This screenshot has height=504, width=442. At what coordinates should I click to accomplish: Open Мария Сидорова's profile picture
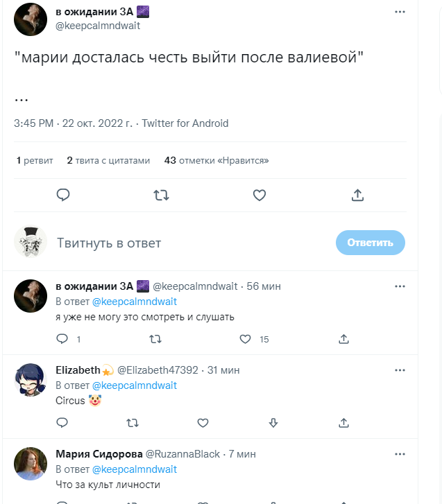(31, 464)
